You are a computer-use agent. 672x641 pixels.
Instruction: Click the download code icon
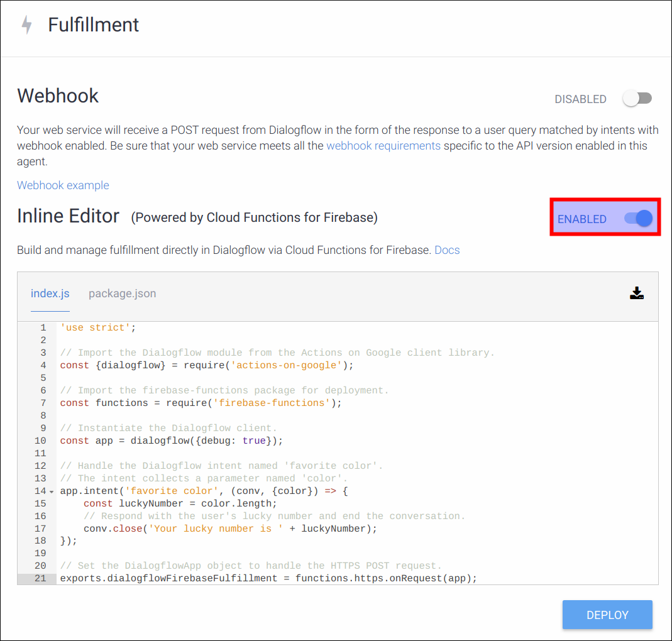[637, 293]
